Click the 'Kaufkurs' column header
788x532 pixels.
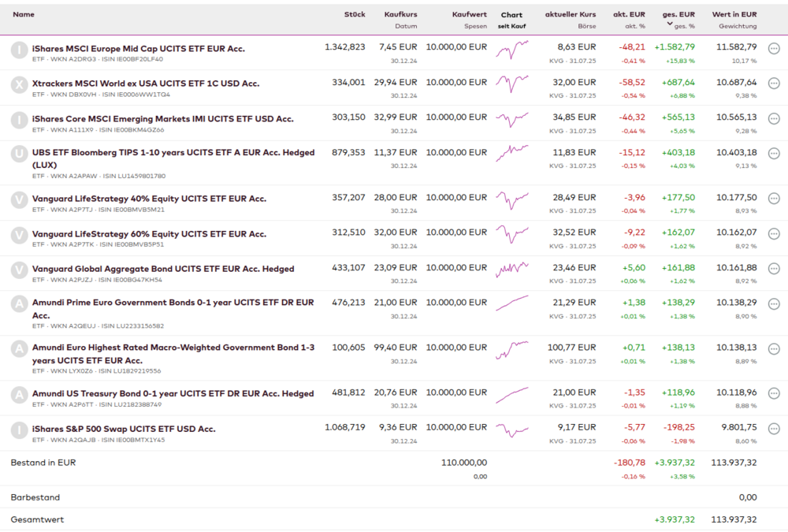click(400, 14)
